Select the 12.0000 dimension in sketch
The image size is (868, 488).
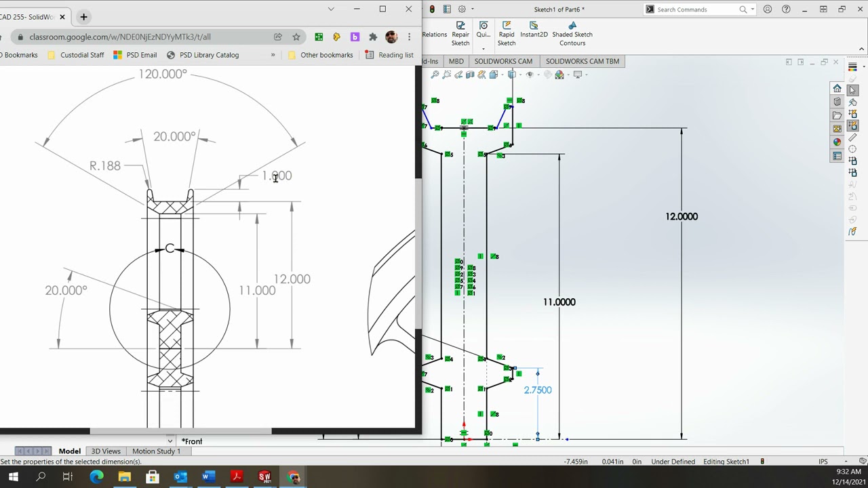pyautogui.click(x=682, y=216)
